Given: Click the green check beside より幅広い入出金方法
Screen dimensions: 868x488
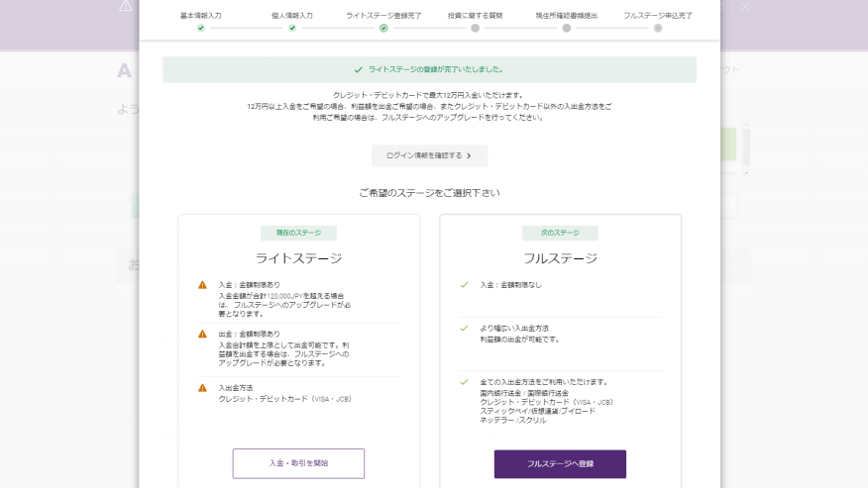Looking at the screenshot, I should (464, 329).
